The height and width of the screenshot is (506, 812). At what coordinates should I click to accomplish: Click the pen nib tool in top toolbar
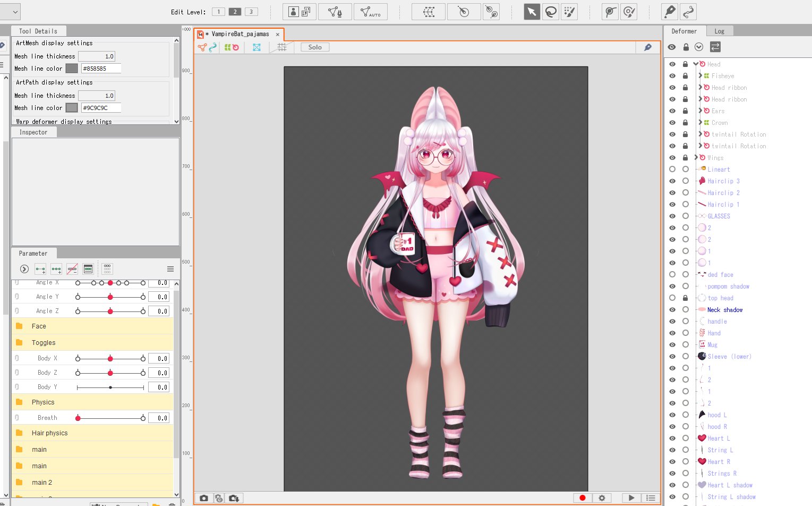coord(670,12)
